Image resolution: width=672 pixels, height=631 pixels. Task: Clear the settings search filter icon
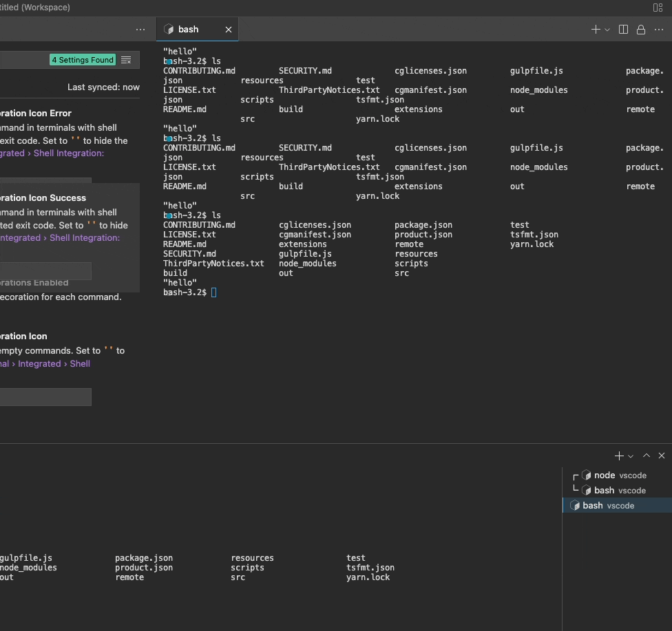[x=126, y=60]
